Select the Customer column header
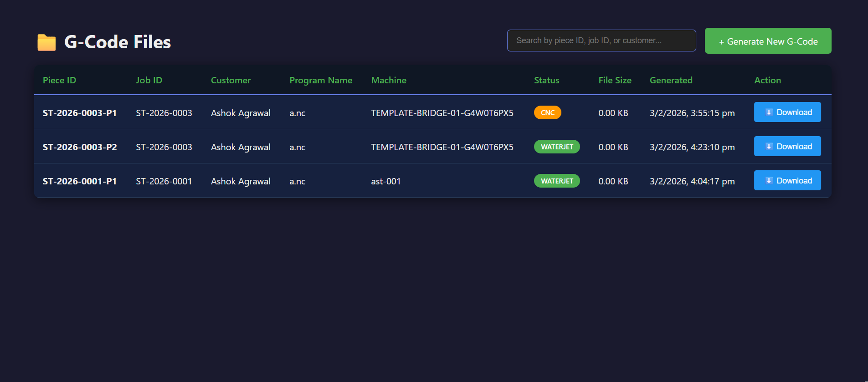 click(x=231, y=80)
